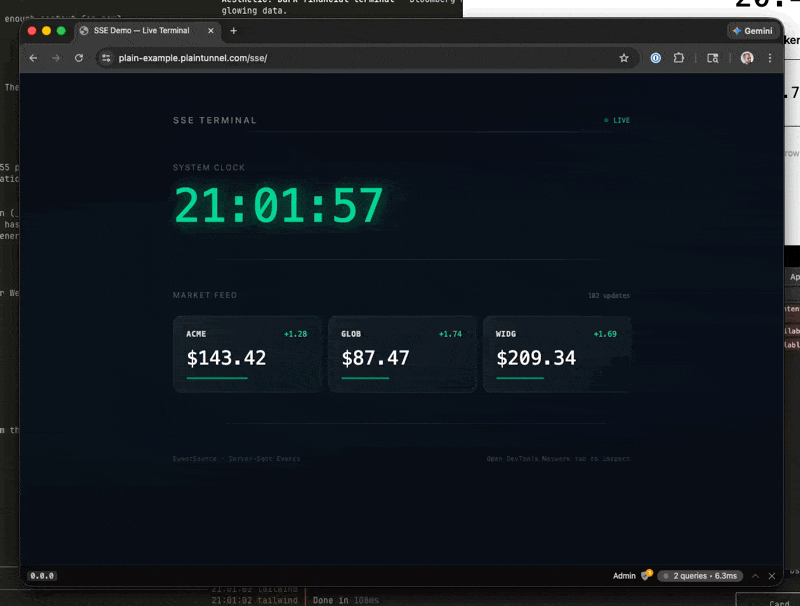This screenshot has width=800, height=606.
Task: Close the bottom debug bar
Action: pos(772,576)
